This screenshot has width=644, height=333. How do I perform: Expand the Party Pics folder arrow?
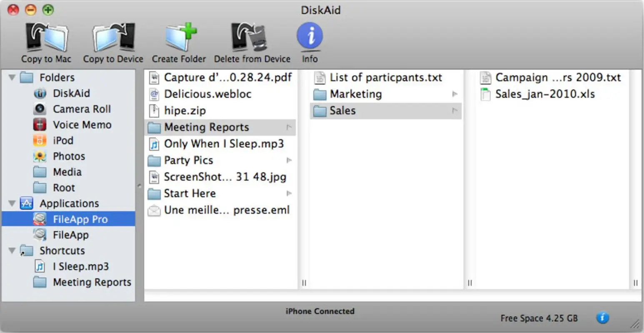pos(289,160)
